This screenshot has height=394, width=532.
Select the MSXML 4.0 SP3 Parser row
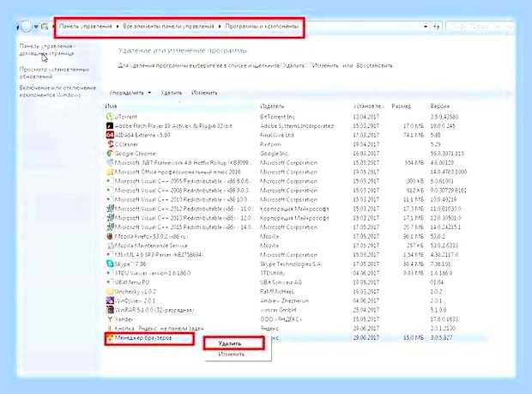pyautogui.click(x=297, y=255)
